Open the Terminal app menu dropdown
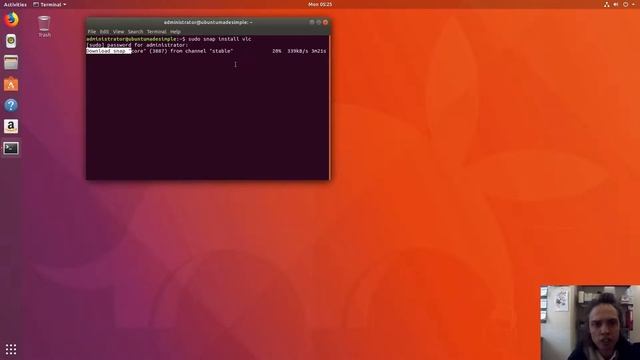 (x=49, y=4)
